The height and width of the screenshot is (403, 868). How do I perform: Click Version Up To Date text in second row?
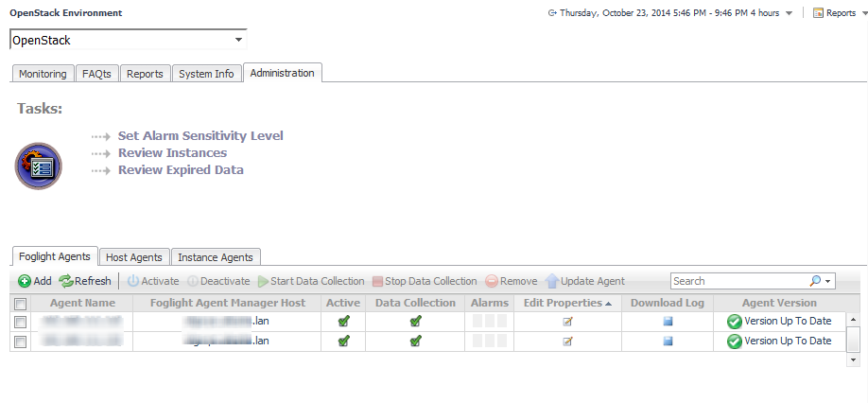[x=788, y=341]
